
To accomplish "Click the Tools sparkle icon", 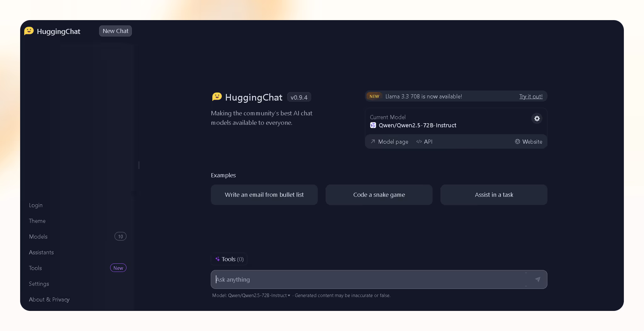I will click(x=217, y=259).
